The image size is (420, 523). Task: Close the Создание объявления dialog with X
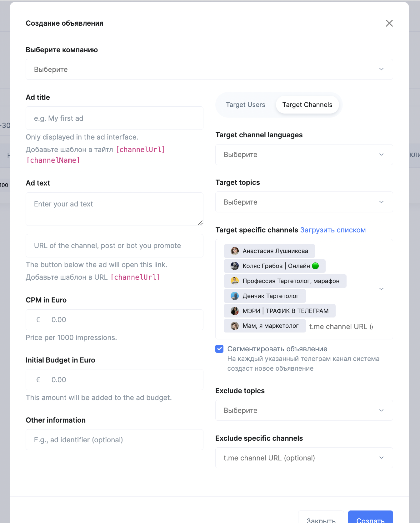[x=389, y=23]
